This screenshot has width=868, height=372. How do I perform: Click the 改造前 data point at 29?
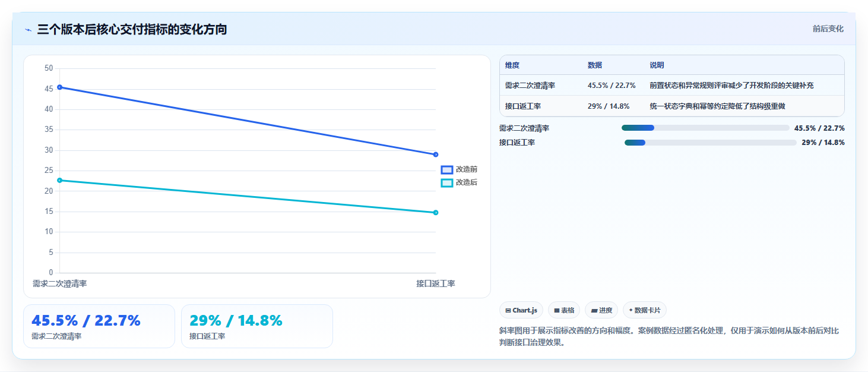[x=436, y=155]
